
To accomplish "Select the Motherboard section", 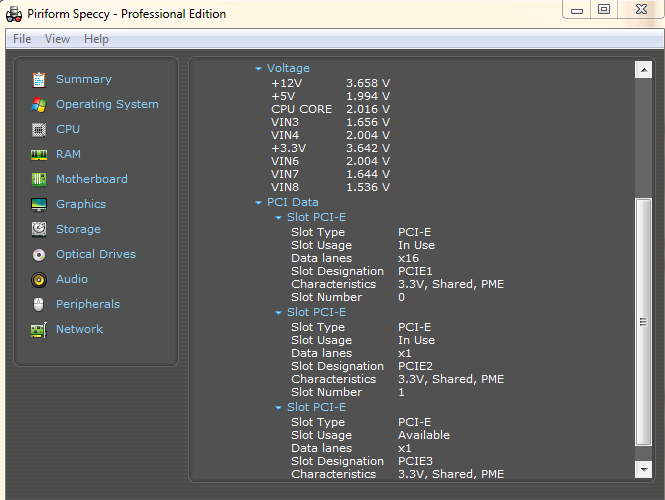I will 92,179.
